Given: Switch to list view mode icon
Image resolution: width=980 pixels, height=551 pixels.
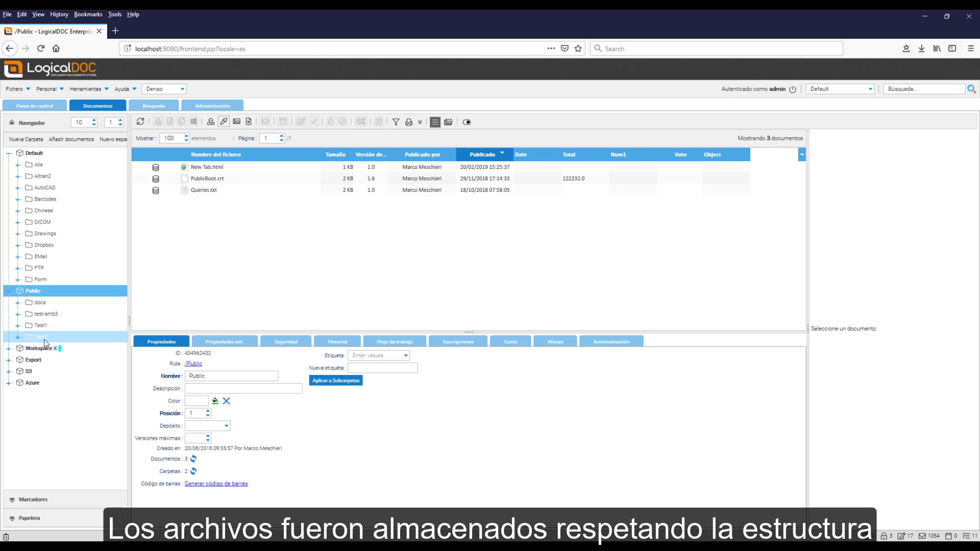Looking at the screenshot, I should [x=435, y=122].
